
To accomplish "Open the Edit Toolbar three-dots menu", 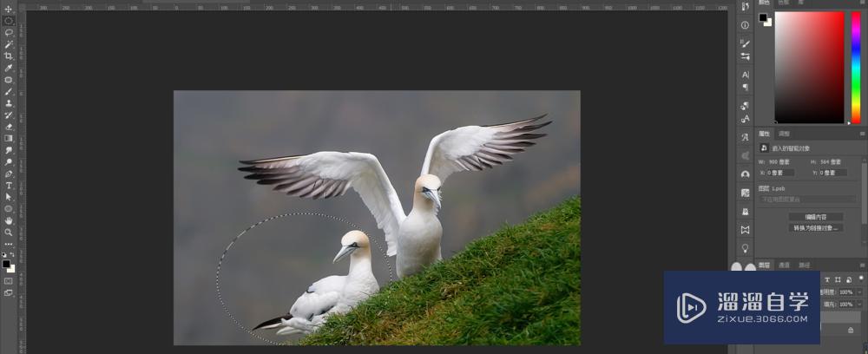I will point(9,244).
